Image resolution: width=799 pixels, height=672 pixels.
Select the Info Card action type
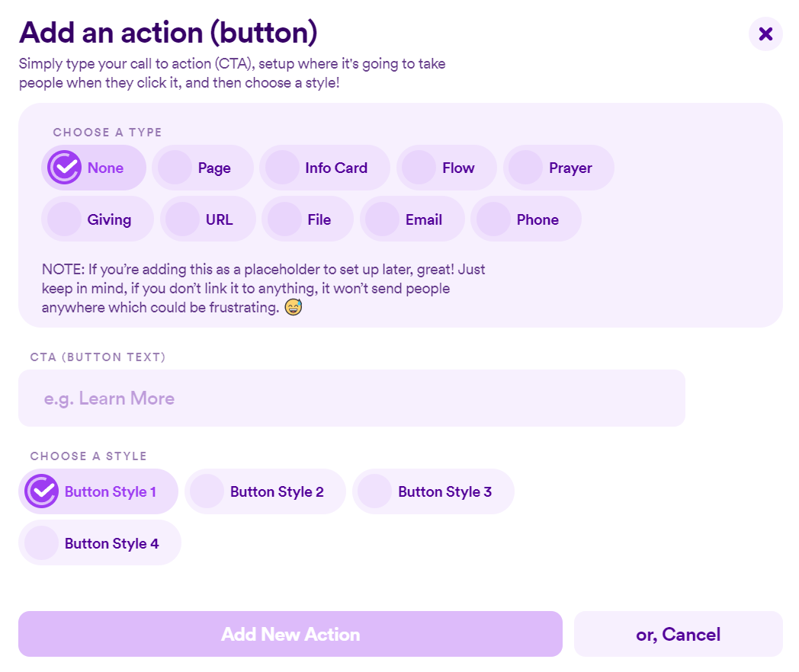tap(324, 168)
